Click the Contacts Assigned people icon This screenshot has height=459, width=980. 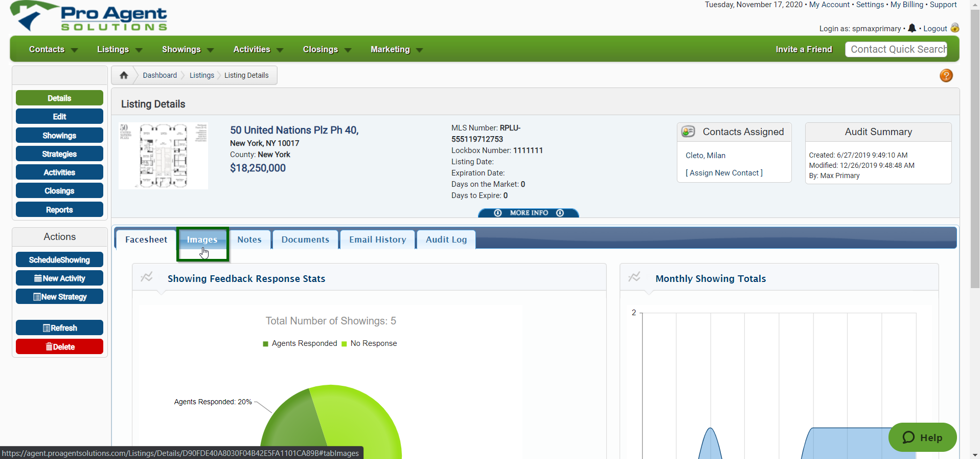688,132
